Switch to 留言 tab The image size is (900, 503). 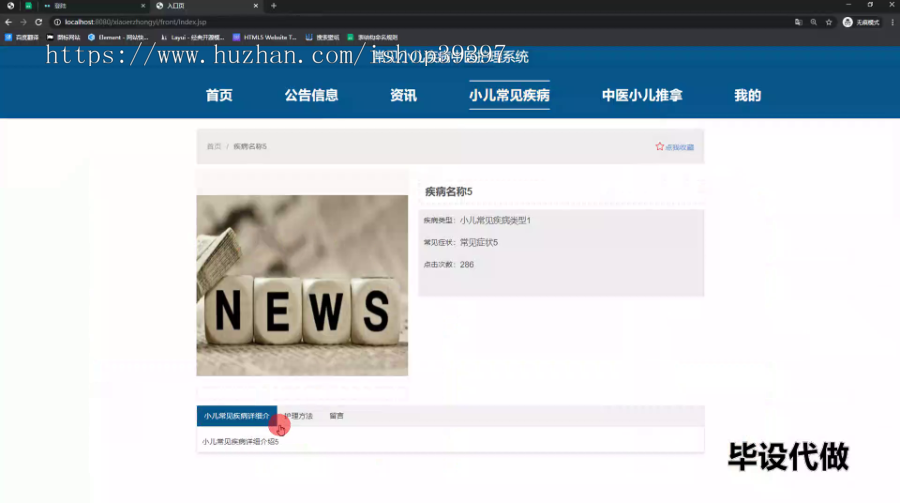point(336,416)
